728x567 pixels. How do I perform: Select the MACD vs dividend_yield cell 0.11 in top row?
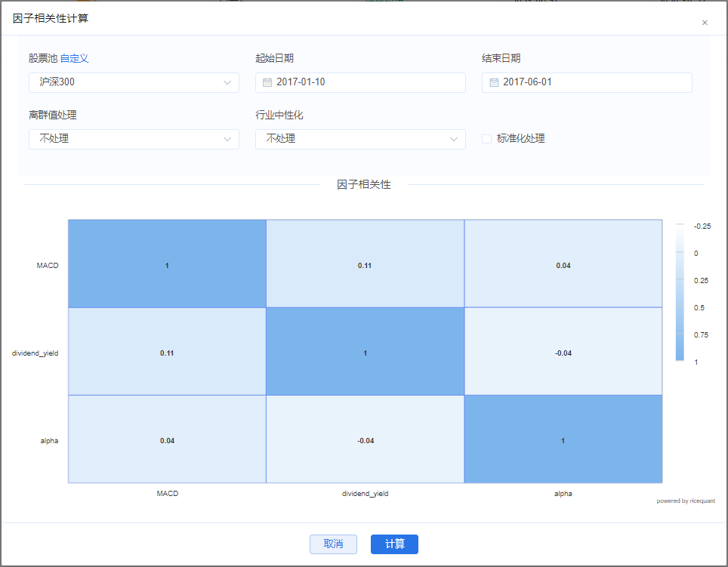click(x=365, y=265)
